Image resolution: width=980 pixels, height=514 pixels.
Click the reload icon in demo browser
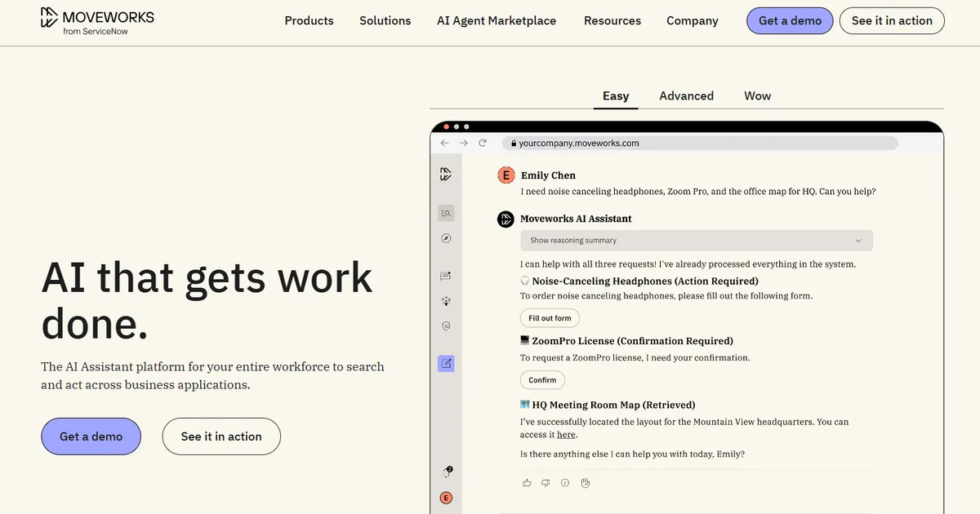[483, 143]
